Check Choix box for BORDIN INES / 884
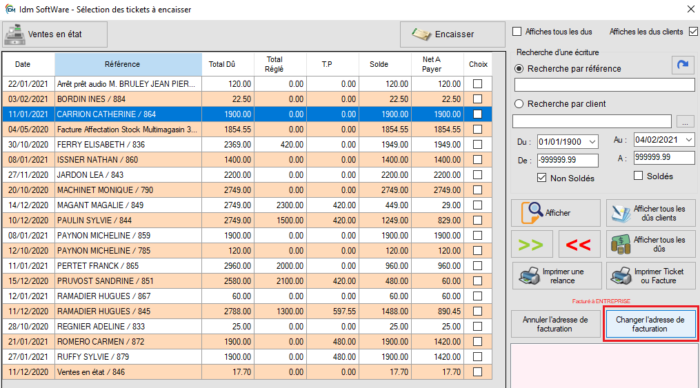The width and height of the screenshot is (700, 388). coord(478,99)
